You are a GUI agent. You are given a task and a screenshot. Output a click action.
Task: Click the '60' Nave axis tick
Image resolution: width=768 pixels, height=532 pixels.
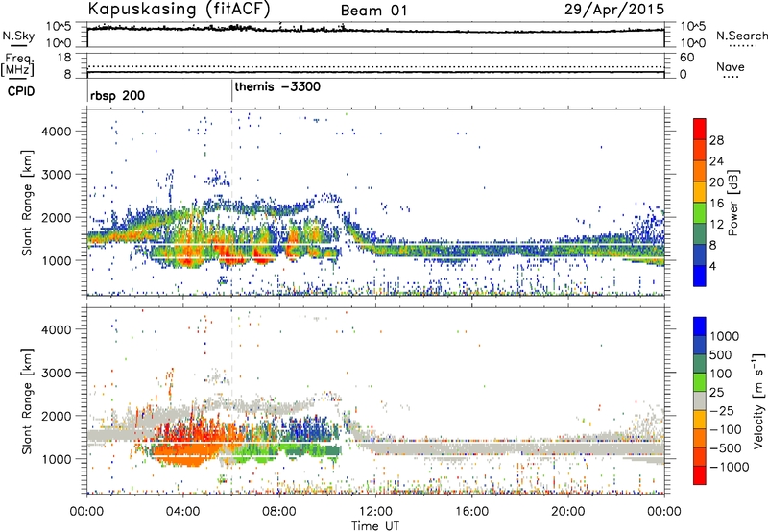point(686,58)
